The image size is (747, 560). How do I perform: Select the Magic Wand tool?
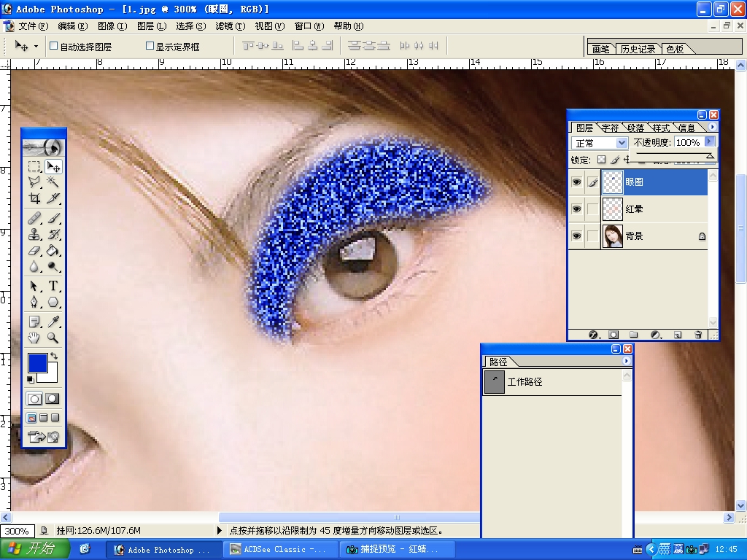(53, 182)
